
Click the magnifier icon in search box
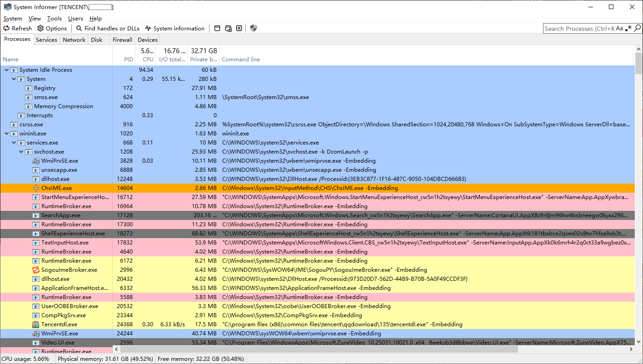637,28
